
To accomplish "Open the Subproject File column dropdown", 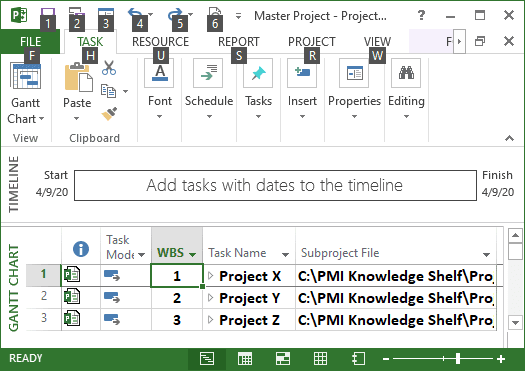I will [x=486, y=254].
